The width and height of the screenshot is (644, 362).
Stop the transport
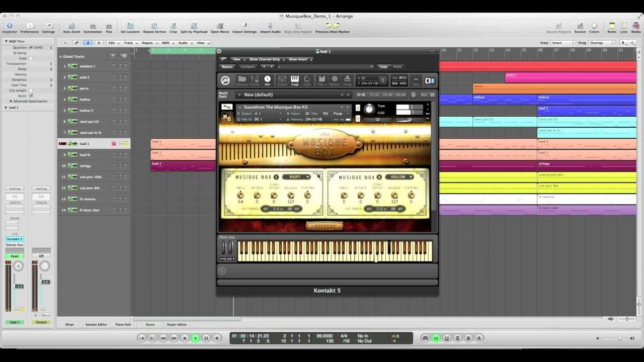tap(184, 338)
